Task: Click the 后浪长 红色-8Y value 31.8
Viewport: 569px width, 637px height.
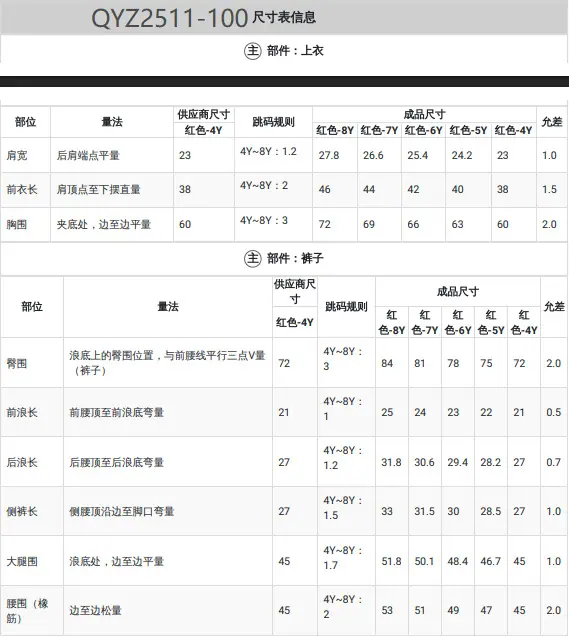Action: coord(392,462)
